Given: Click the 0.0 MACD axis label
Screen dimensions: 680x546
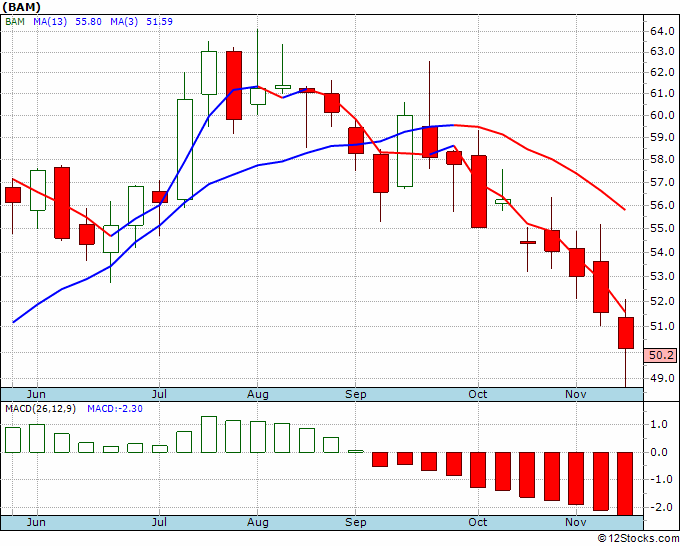Looking at the screenshot, I should [x=659, y=452].
